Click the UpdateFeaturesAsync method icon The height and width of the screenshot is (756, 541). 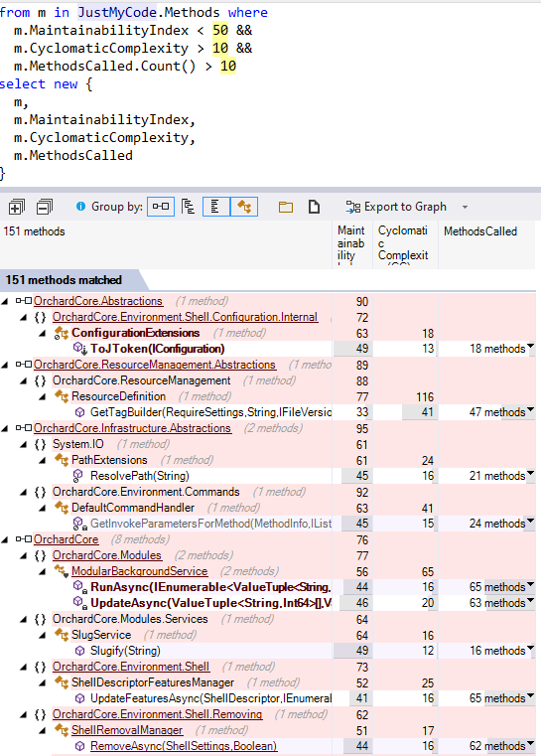point(80,698)
